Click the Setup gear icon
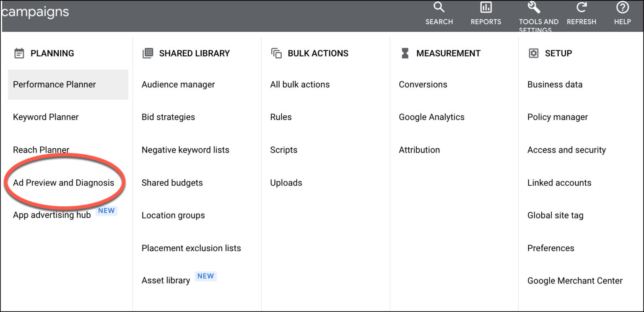 tap(533, 53)
